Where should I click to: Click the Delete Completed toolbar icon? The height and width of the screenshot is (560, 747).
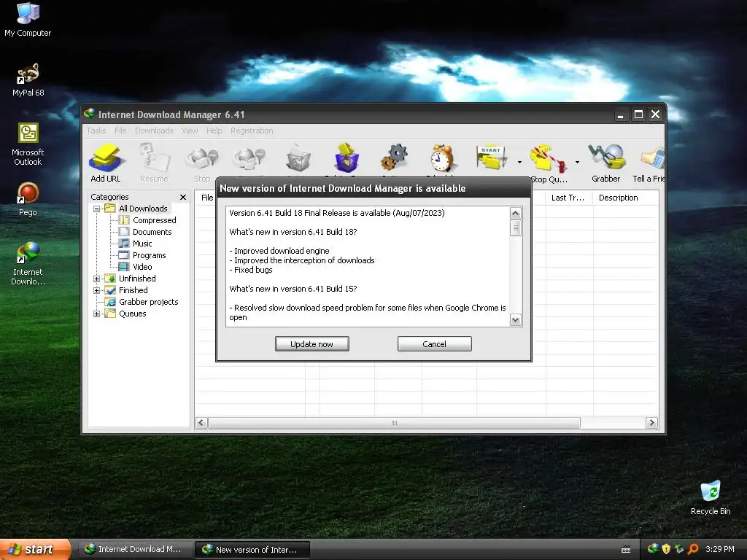(347, 159)
